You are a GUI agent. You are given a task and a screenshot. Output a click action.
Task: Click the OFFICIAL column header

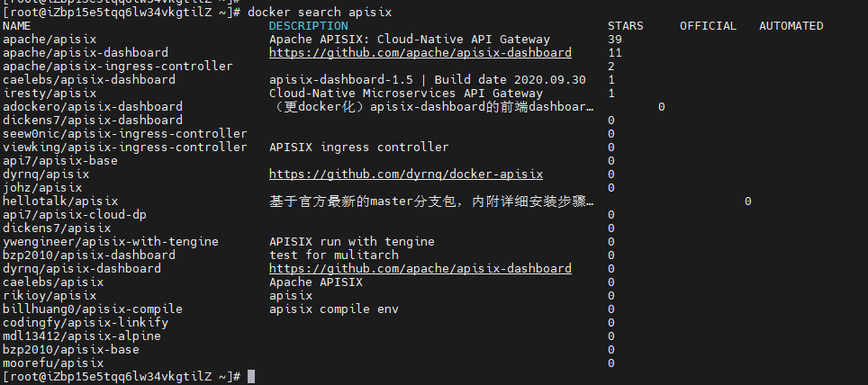click(708, 26)
